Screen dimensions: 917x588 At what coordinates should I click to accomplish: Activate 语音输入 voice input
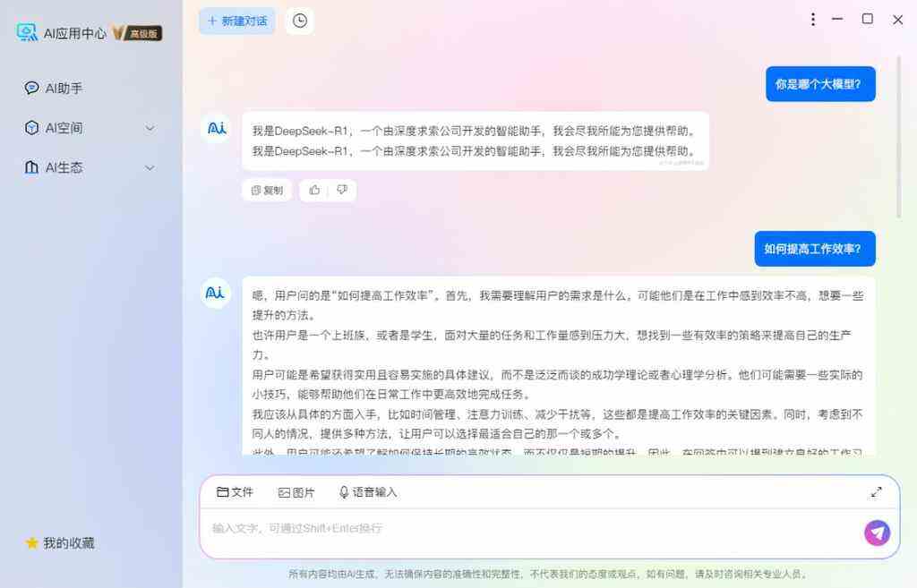[x=368, y=492]
